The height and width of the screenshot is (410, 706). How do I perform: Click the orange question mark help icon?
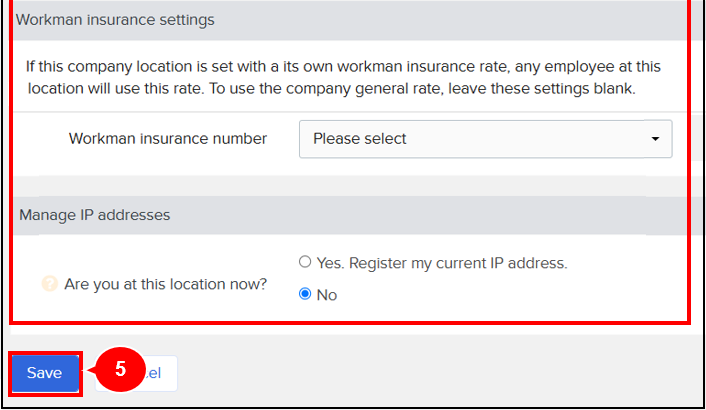click(x=50, y=284)
